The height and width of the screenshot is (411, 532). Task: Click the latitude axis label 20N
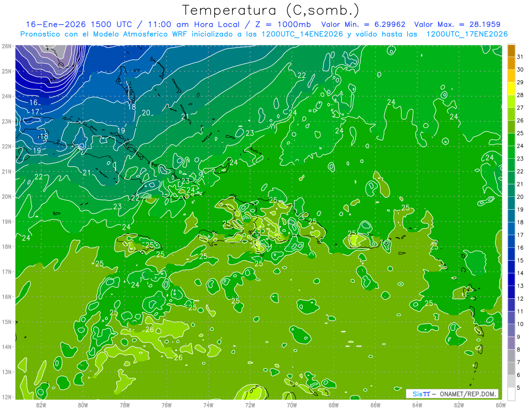(6, 196)
